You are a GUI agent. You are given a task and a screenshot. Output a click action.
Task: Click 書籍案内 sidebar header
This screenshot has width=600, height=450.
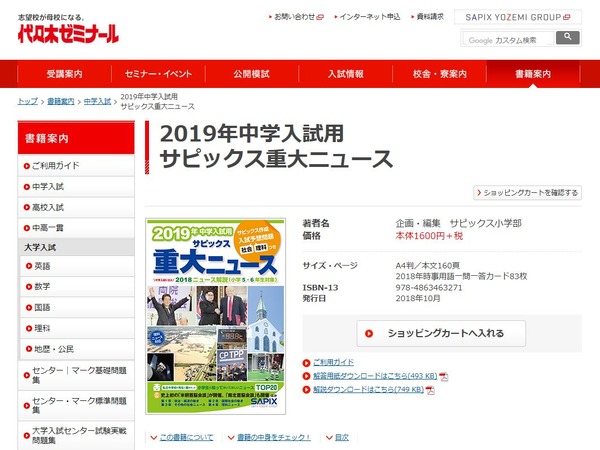click(76, 138)
